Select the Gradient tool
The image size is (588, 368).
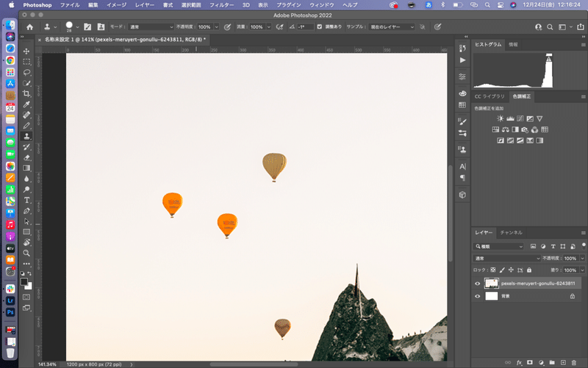26,168
